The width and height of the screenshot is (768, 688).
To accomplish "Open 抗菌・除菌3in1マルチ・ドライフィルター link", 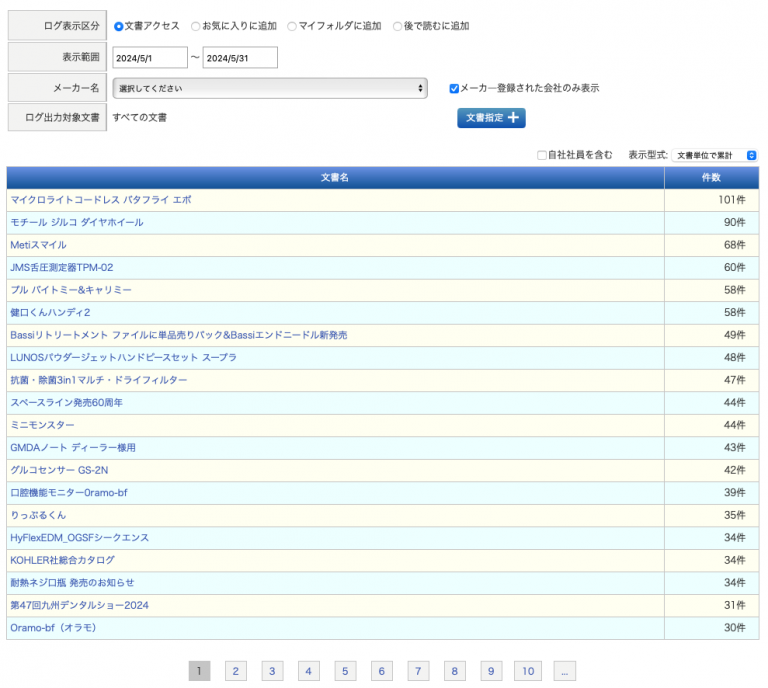I will click(x=98, y=380).
